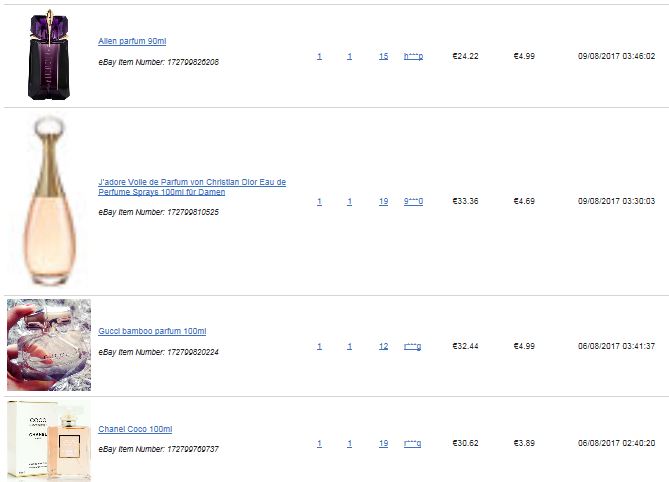
Task: View 19 bids on Chanel Coco
Action: (x=384, y=443)
